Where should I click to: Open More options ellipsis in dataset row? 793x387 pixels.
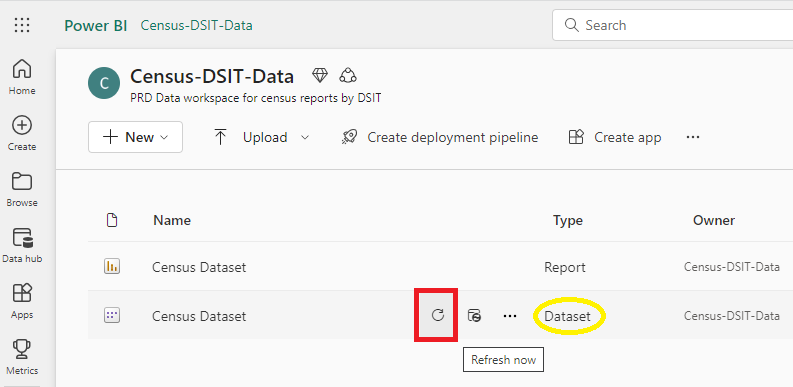[x=510, y=316]
